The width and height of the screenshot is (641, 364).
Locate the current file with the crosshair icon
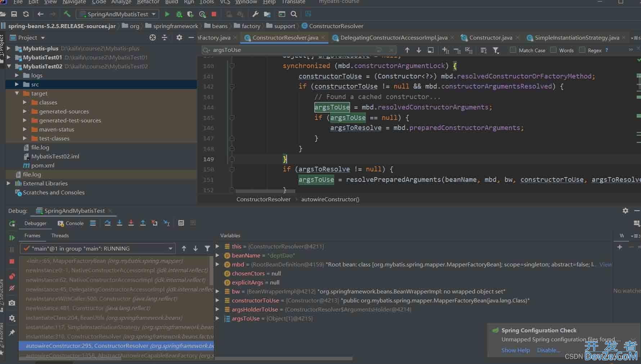coord(153,37)
